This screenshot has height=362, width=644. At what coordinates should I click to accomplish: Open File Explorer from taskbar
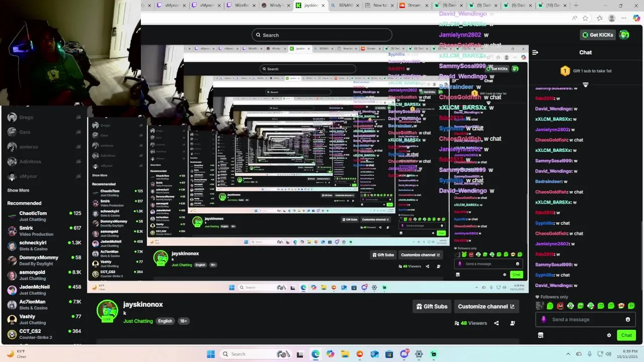[x=345, y=354]
